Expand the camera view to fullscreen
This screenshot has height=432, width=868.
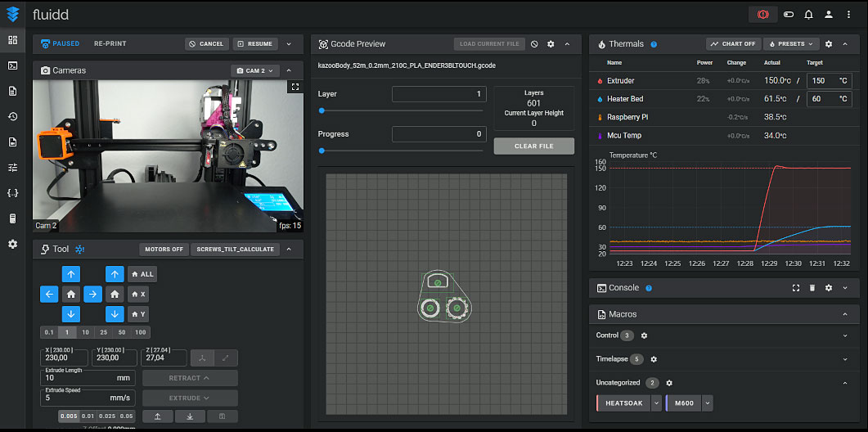(x=295, y=87)
